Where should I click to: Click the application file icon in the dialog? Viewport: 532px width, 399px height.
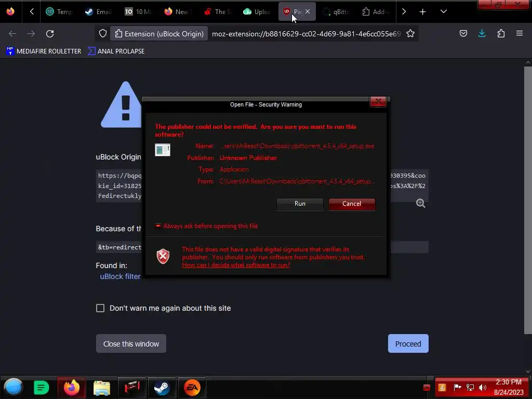[x=163, y=150]
